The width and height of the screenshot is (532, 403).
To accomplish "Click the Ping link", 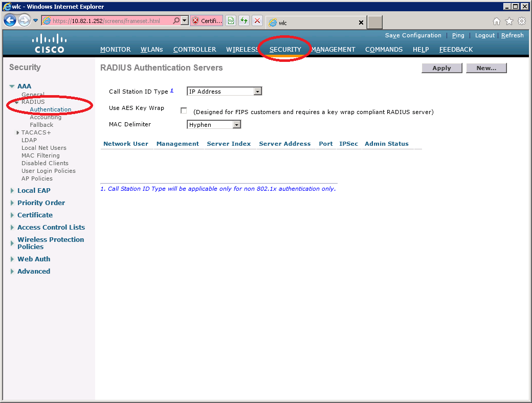I will [458, 35].
